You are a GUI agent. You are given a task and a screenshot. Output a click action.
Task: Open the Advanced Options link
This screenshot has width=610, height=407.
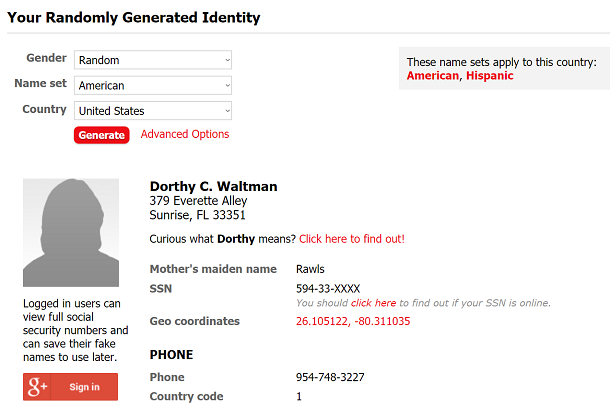pos(185,134)
